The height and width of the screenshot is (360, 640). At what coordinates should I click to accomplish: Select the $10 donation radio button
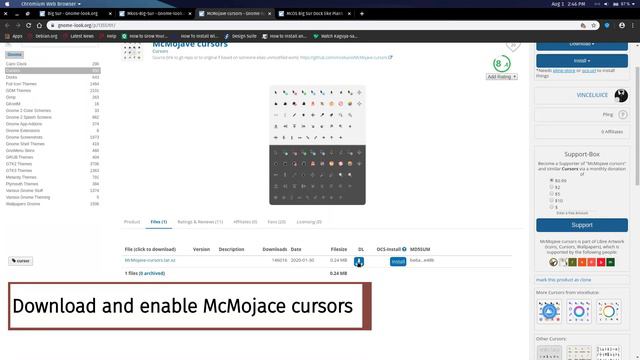[x=551, y=200]
